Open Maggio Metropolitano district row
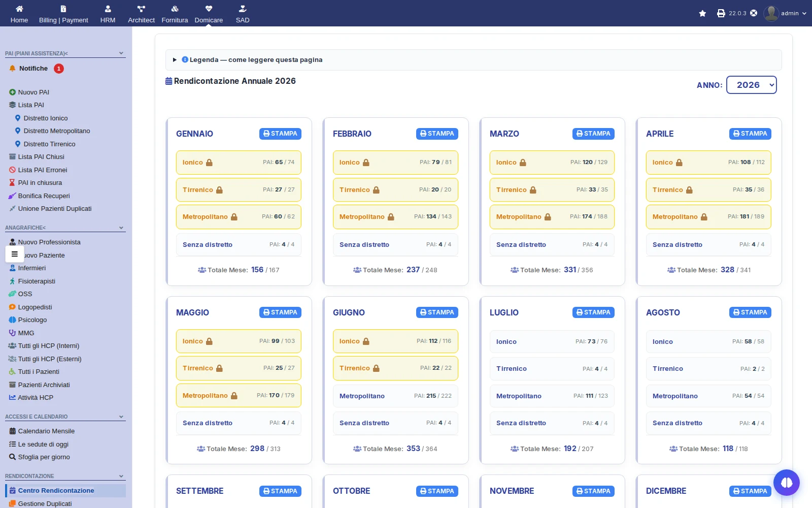Viewport: 812px width, 508px height. pyautogui.click(x=239, y=395)
